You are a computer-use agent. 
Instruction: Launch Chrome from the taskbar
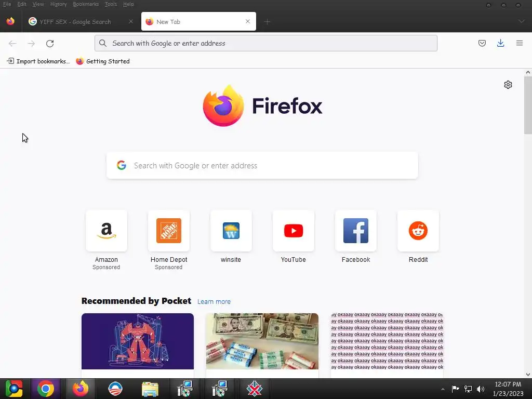46,389
